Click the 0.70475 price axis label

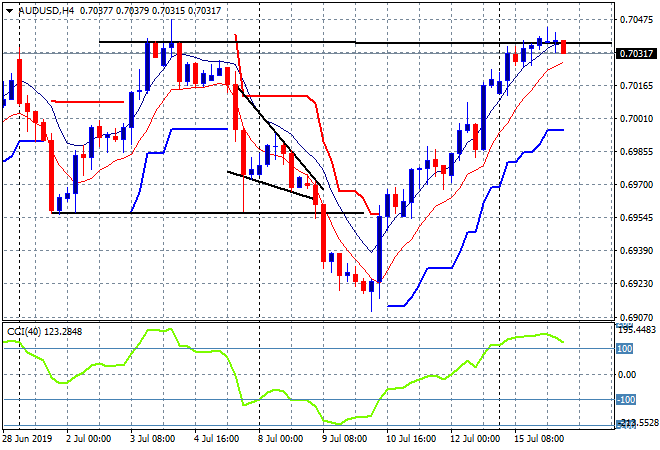pyautogui.click(x=636, y=19)
